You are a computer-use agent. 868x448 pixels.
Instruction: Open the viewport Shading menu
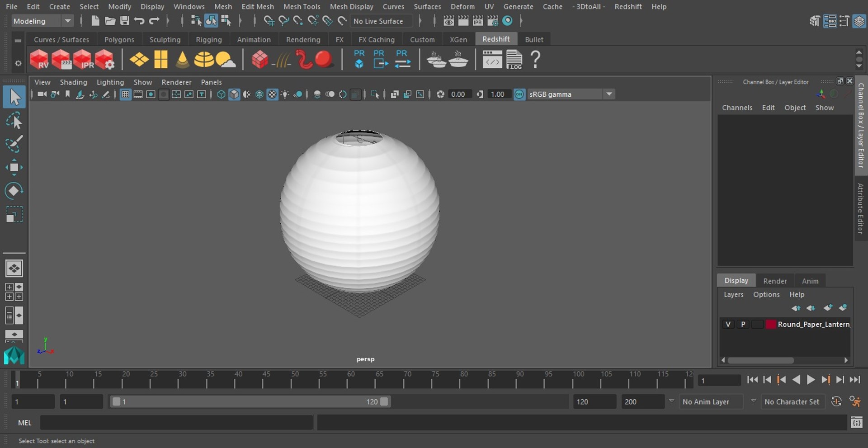coord(73,82)
